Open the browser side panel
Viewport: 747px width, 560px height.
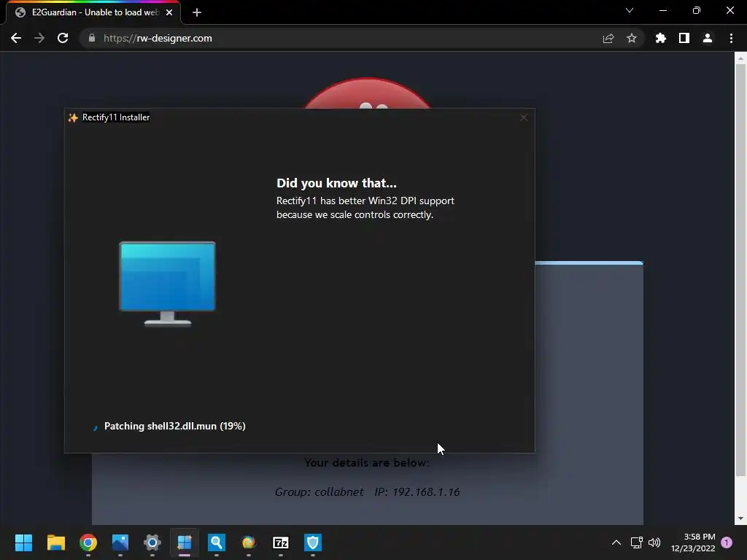click(684, 38)
